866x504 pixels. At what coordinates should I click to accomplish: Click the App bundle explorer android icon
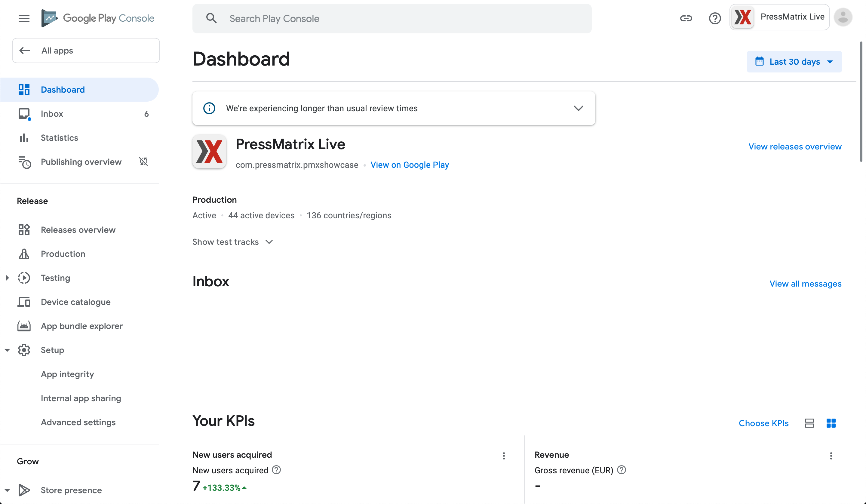click(x=24, y=326)
